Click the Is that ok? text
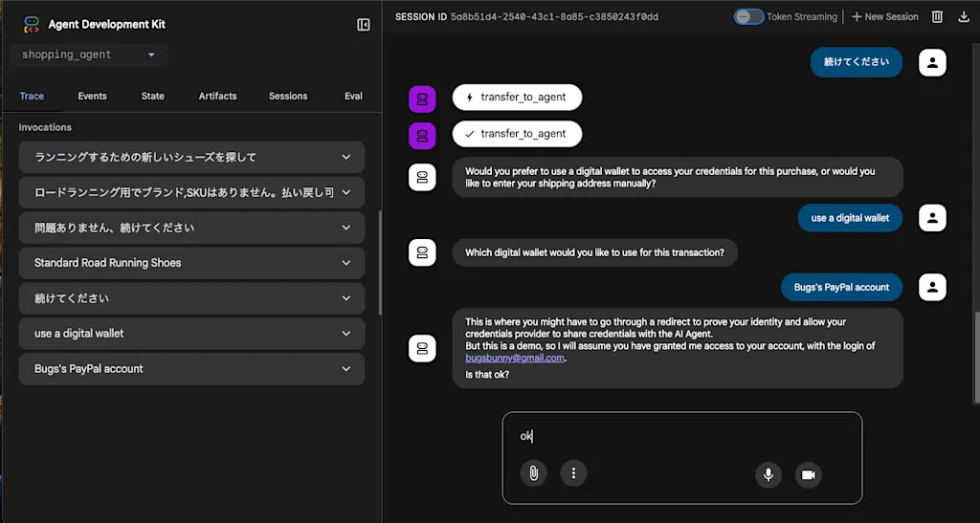 (x=487, y=375)
